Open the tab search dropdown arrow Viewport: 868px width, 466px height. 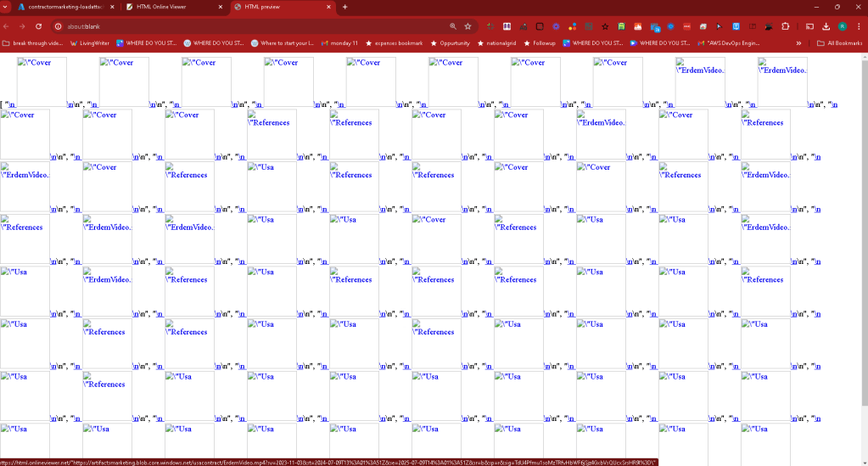click(x=5, y=7)
